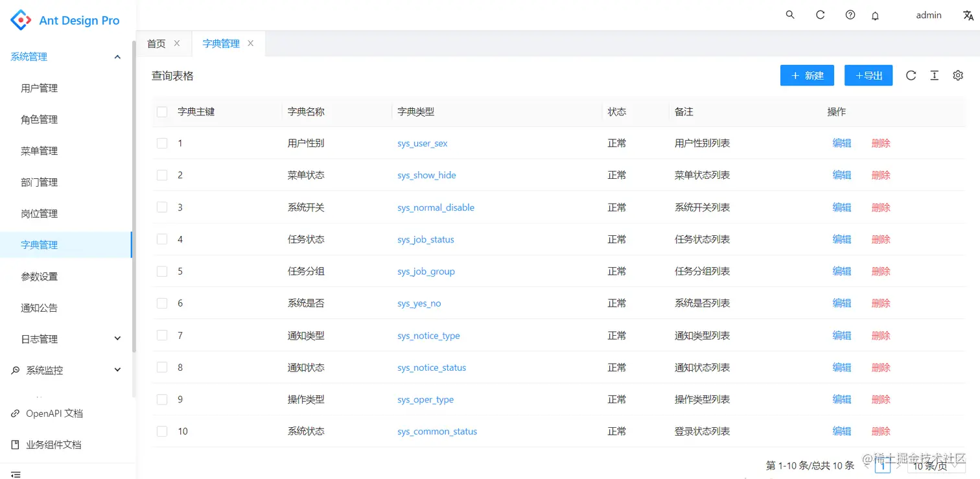Click the 导出 button

869,76
